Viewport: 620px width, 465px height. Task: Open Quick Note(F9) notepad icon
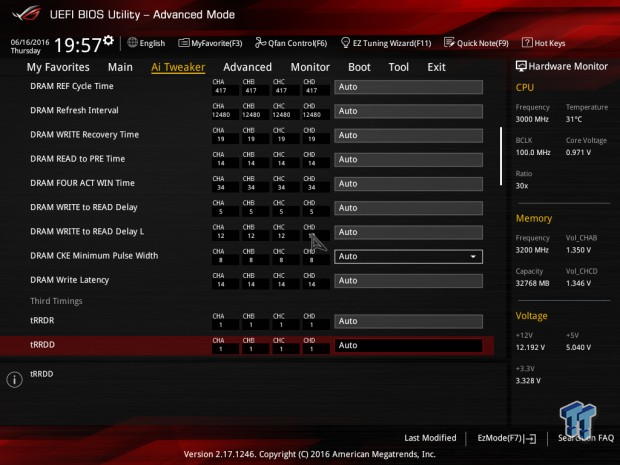coord(449,42)
